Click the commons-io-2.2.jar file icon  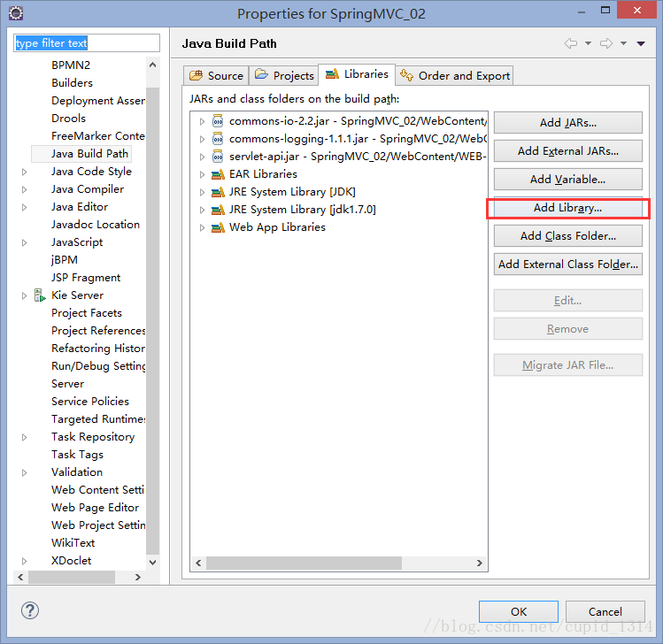click(x=218, y=121)
